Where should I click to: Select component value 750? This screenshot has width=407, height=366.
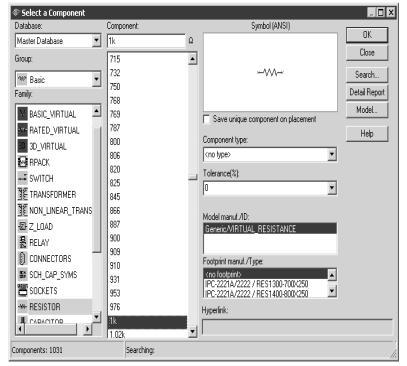pyautogui.click(x=115, y=87)
